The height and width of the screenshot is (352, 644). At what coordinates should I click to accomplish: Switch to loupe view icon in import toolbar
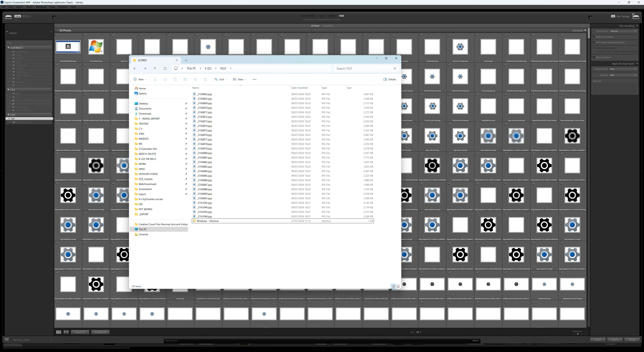66,332
